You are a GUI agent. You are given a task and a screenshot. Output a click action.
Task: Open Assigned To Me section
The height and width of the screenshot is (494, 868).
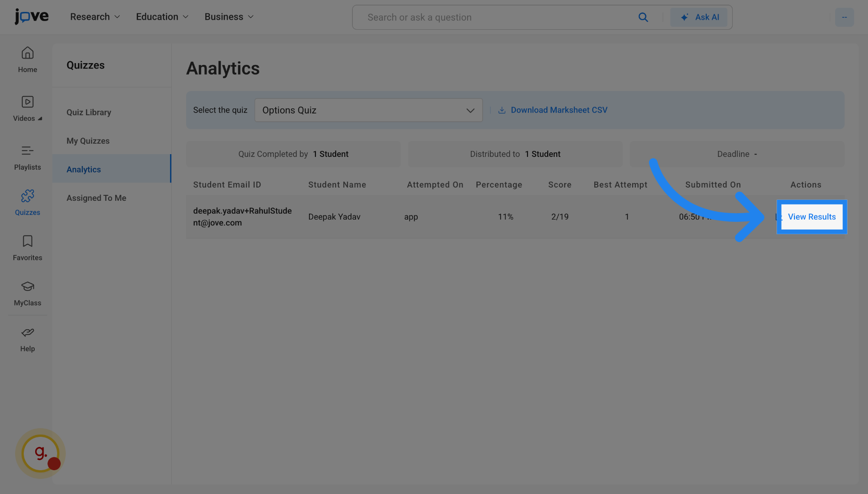click(x=96, y=198)
